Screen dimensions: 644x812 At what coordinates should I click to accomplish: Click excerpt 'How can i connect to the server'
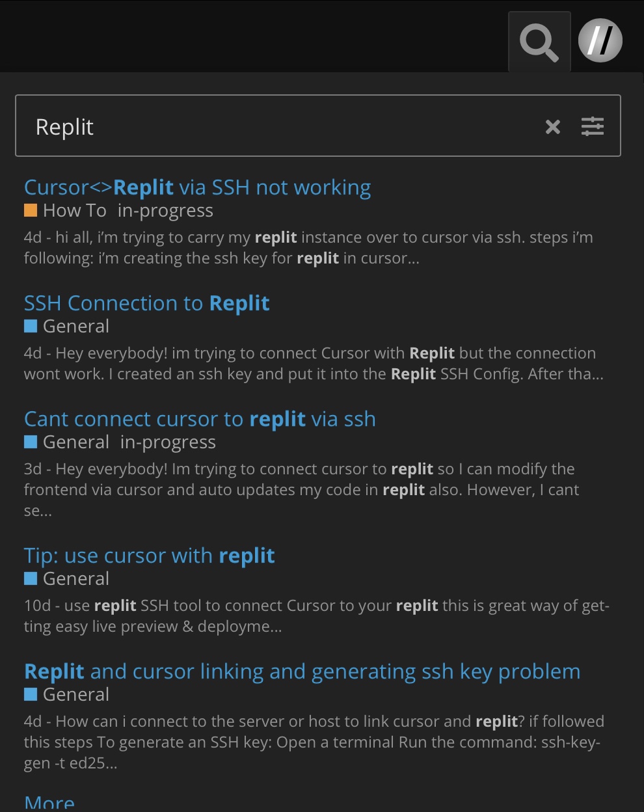[x=314, y=742]
